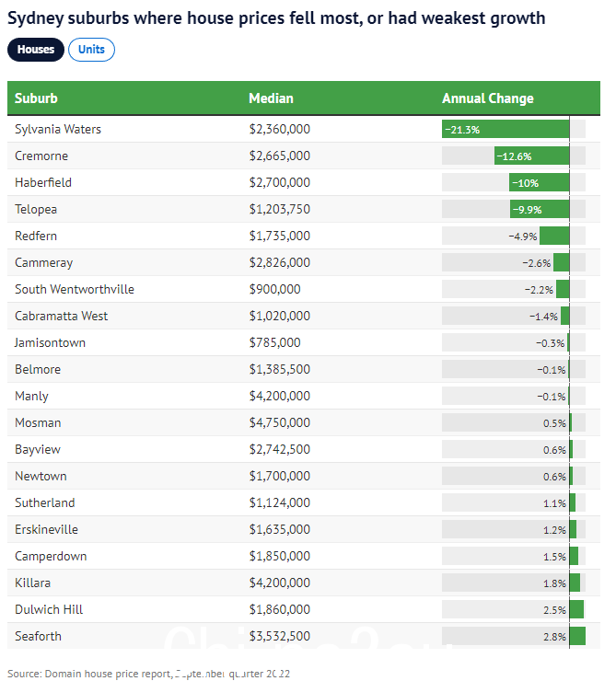Select the Cammeray suburb name

[x=43, y=262]
